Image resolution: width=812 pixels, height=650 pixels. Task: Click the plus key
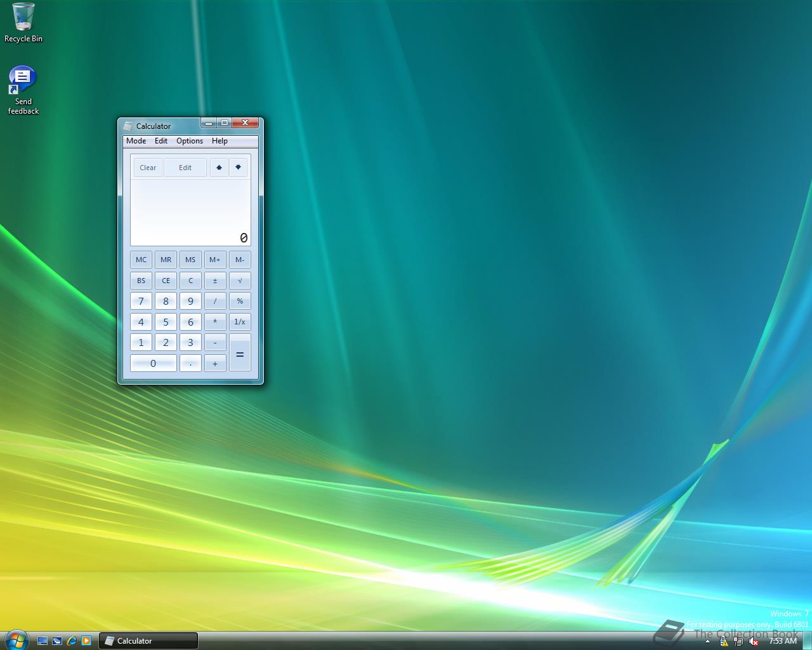click(x=215, y=364)
